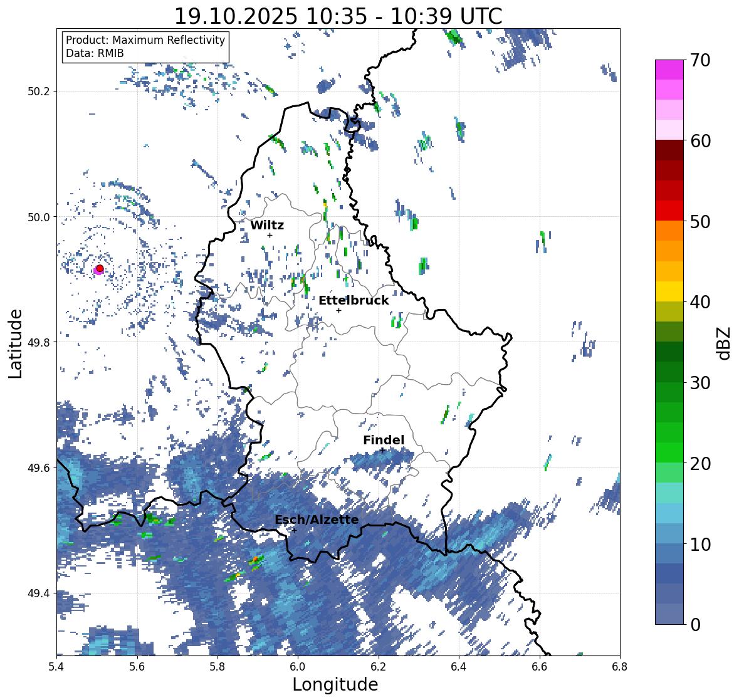Pick the yellow 40 dBZ colorbar segment
This screenshot has width=739, height=700.
(x=669, y=291)
